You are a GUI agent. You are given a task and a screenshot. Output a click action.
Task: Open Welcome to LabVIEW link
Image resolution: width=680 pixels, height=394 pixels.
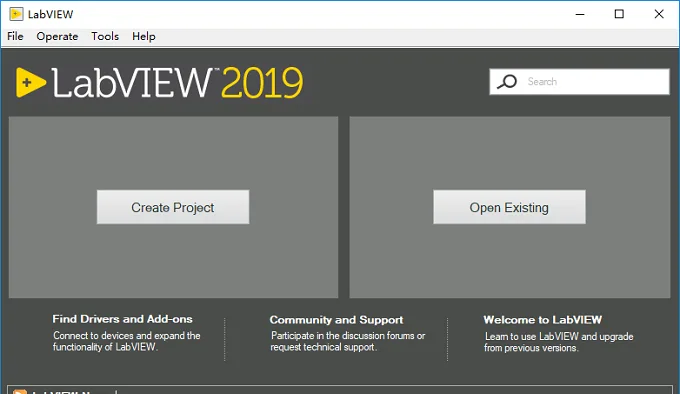click(543, 320)
